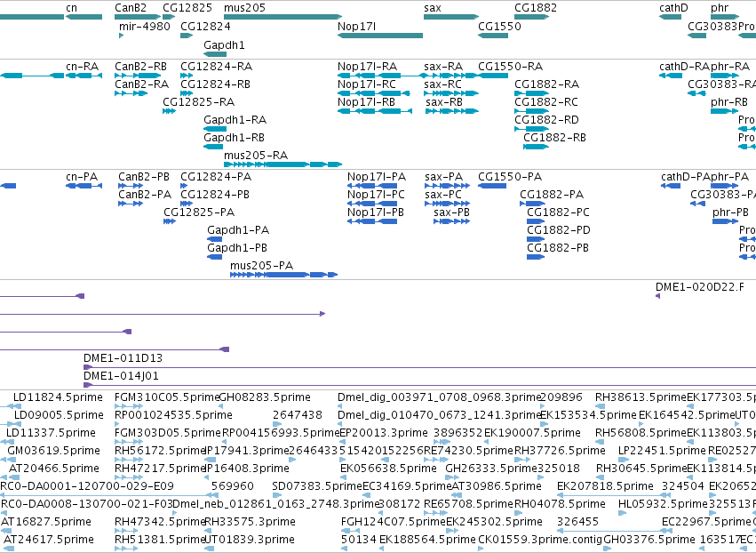
Task: Select EST label GH08283.5prime
Action: tap(265, 397)
